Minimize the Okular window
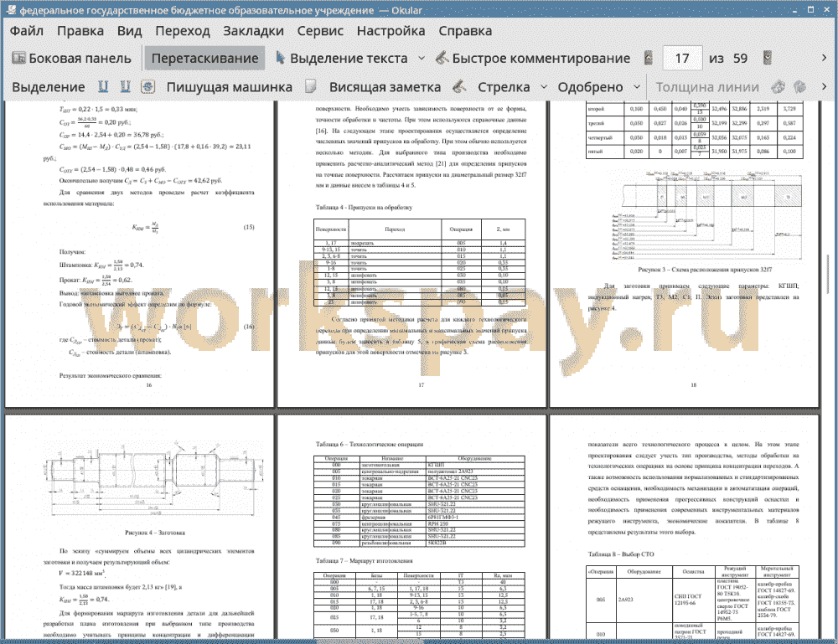 pyautogui.click(x=796, y=9)
